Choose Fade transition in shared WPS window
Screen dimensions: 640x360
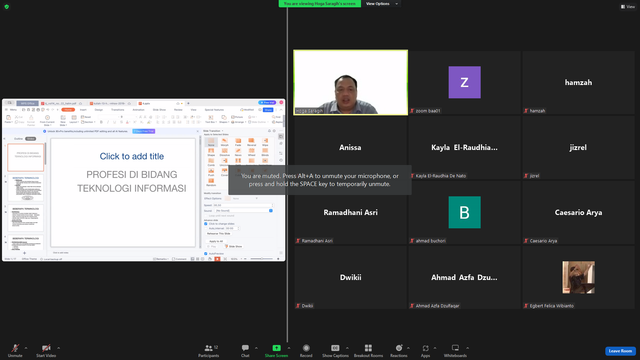coord(238,142)
